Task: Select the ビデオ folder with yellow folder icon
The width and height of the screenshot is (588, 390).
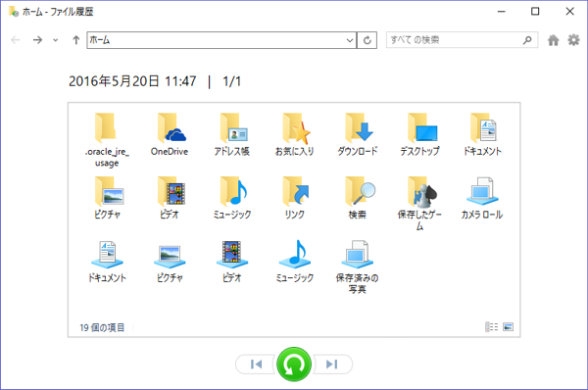Action: 170,198
